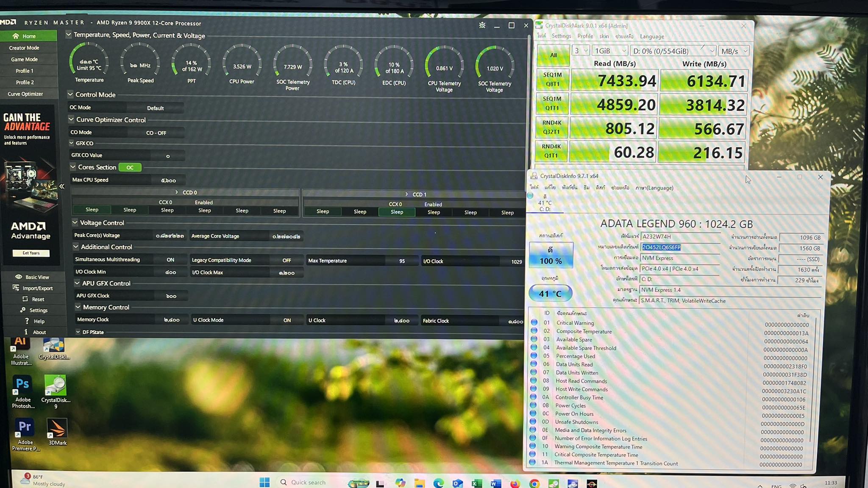The height and width of the screenshot is (488, 868).
Task: Click the bug report icon in Ryzen Master title bar
Action: pyautogui.click(x=482, y=25)
